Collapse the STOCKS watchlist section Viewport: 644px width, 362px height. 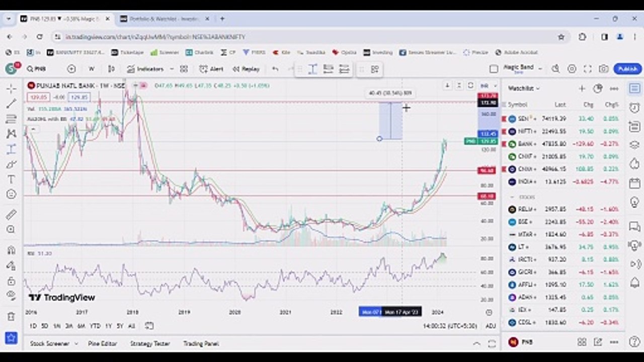[x=512, y=197]
